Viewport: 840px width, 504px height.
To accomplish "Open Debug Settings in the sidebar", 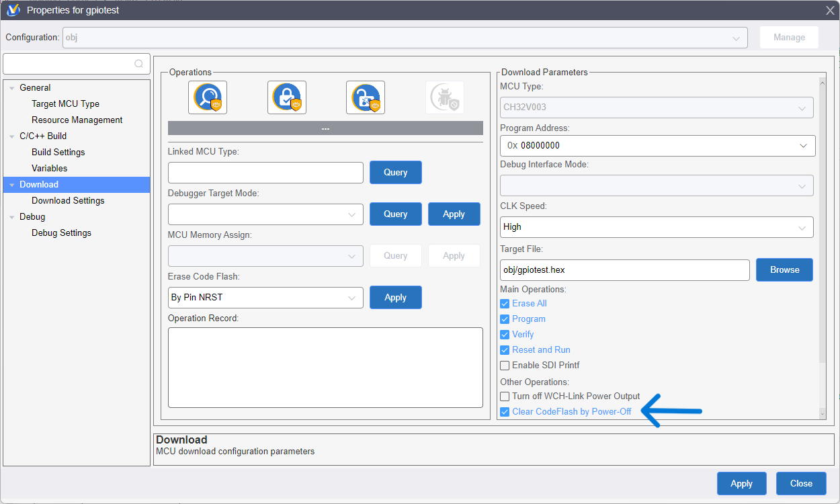I will (x=61, y=233).
